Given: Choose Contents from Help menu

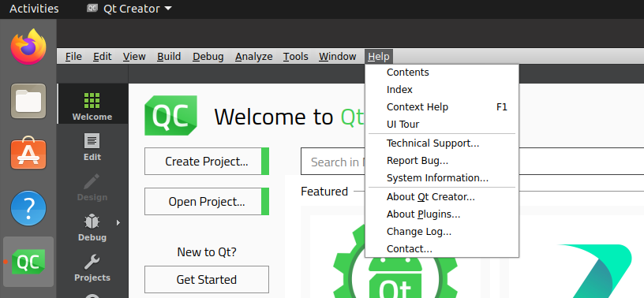Looking at the screenshot, I should (x=442, y=73).
